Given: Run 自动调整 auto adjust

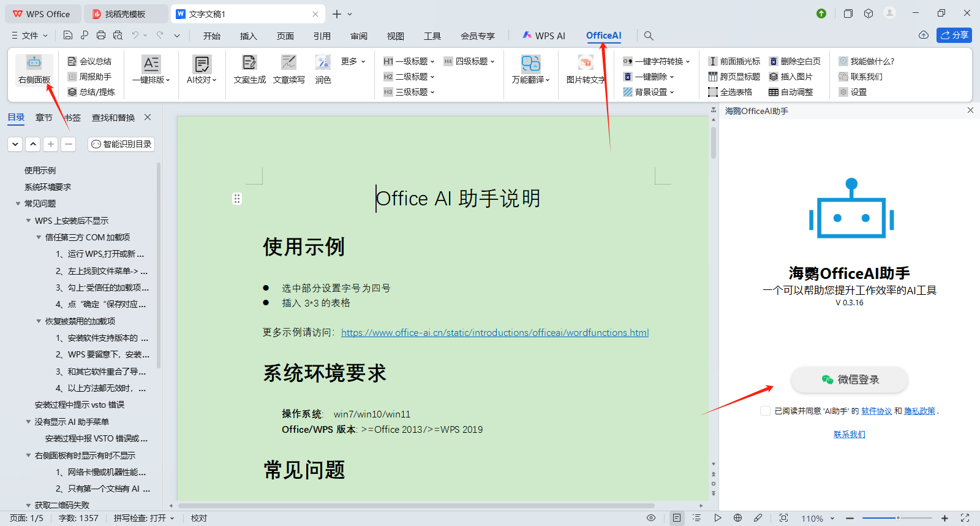Looking at the screenshot, I should [x=791, y=92].
